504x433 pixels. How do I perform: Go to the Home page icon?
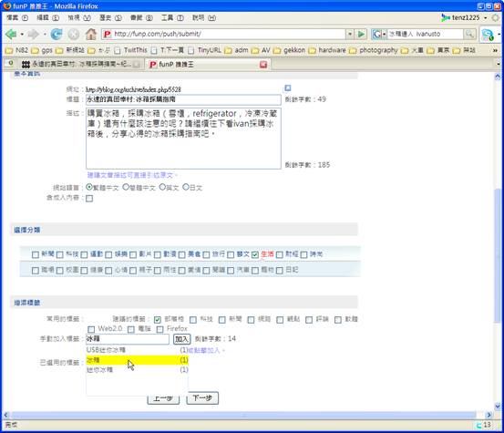coord(90,34)
